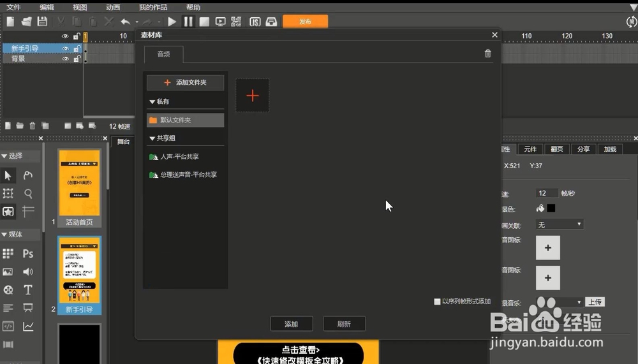Image resolution: width=638 pixels, height=364 pixels.
Task: Edit frame rate field showing 12
Action: click(547, 193)
